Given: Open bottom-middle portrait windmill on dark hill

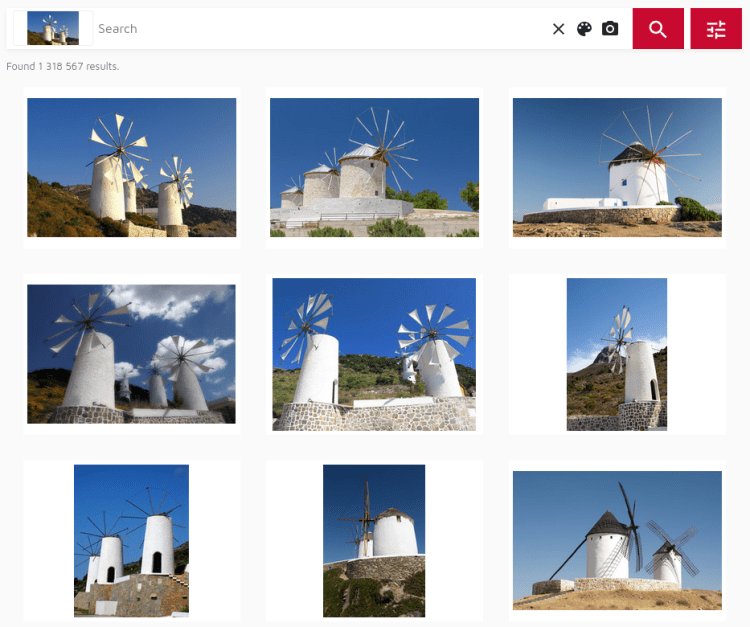Looking at the screenshot, I should pyautogui.click(x=374, y=540).
